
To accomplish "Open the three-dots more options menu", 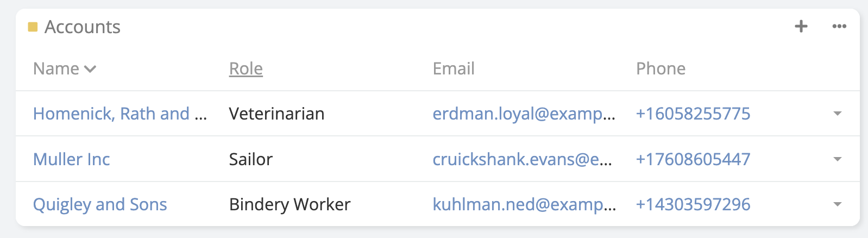I will (x=839, y=26).
